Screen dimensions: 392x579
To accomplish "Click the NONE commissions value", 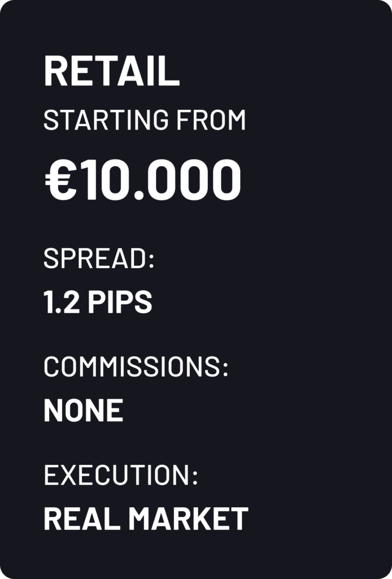I will click(83, 411).
